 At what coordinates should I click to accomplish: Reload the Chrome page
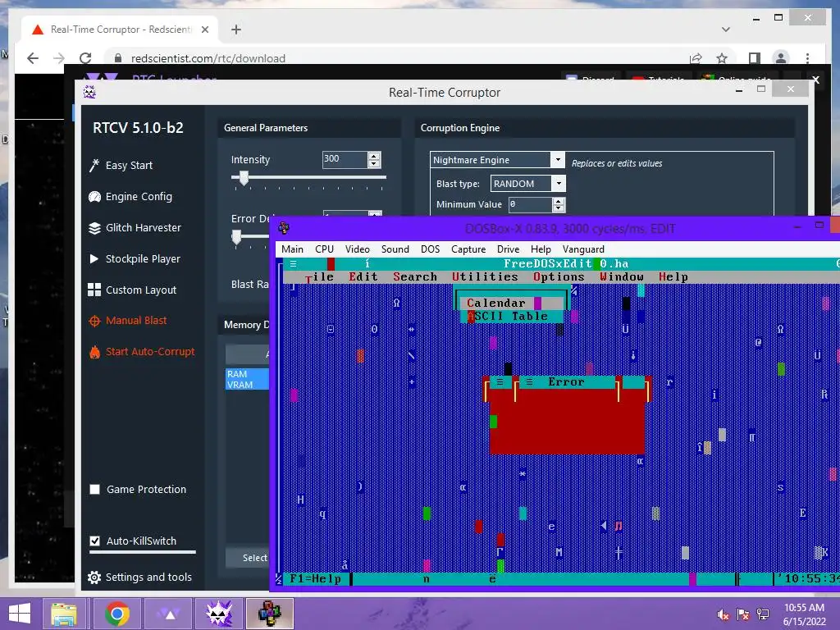click(85, 58)
